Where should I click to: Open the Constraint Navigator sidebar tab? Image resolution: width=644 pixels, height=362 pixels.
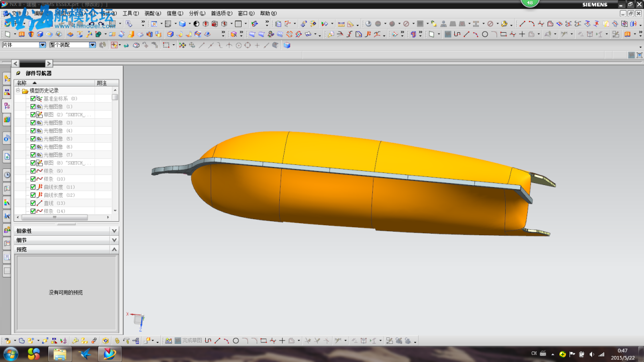(7, 92)
